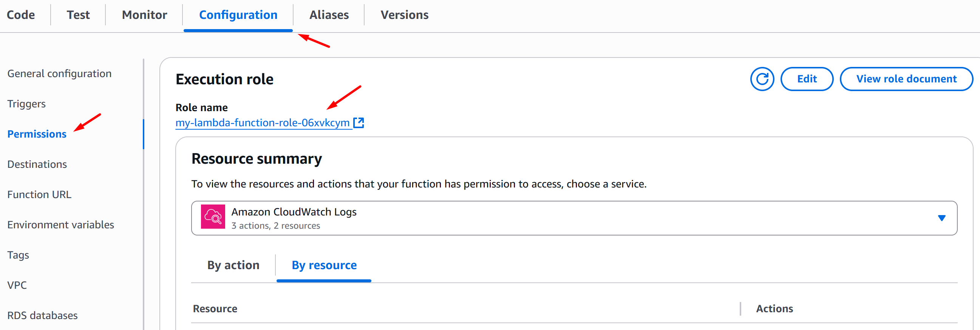980x330 pixels.
Task: Switch to the Code tab
Action: click(21, 15)
